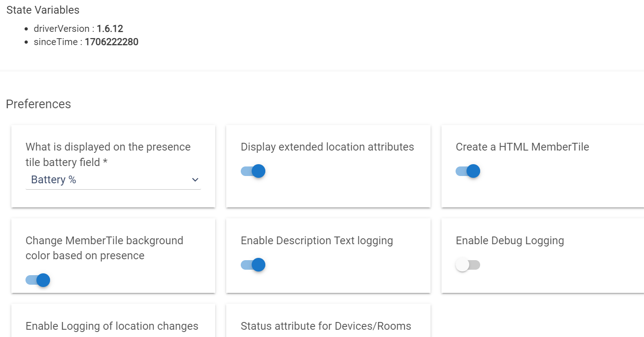Click the 'Display extended location attributes' label
The height and width of the screenshot is (337, 644).
click(327, 147)
